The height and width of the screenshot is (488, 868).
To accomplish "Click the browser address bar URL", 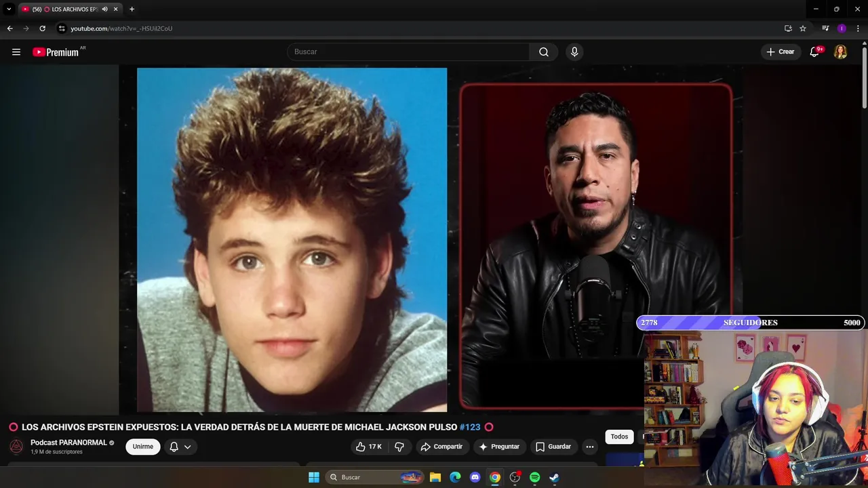I will point(121,28).
